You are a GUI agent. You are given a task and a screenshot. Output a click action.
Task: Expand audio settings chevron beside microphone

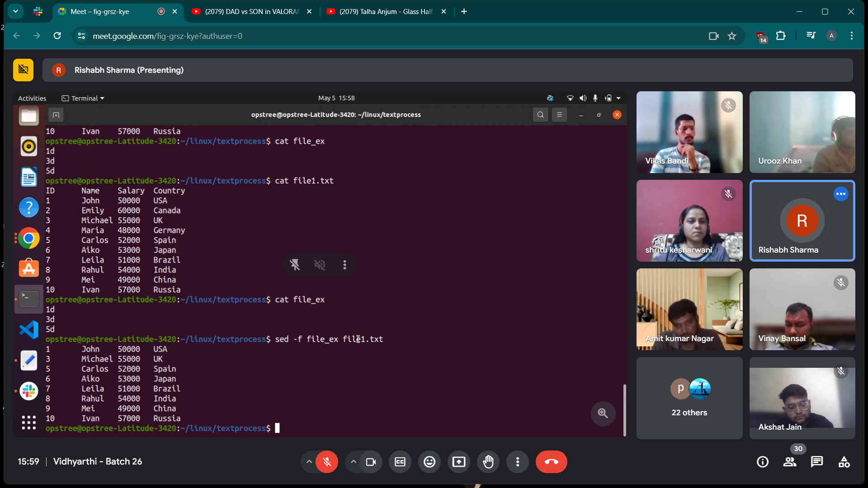click(x=309, y=462)
